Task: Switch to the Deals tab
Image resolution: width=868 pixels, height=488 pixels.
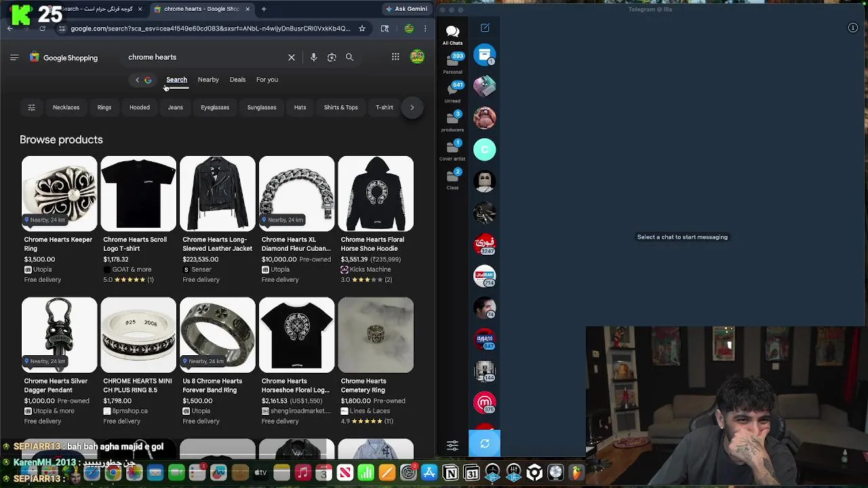Action: (x=237, y=80)
